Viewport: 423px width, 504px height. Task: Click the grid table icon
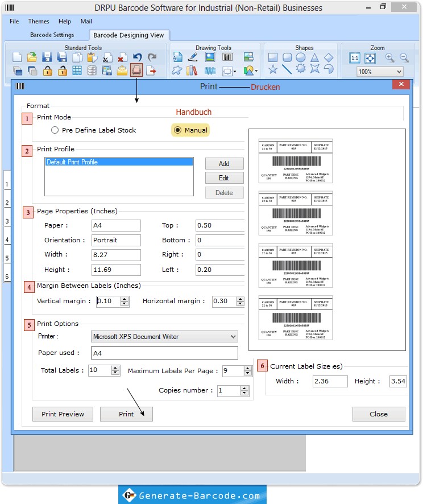pos(77,71)
